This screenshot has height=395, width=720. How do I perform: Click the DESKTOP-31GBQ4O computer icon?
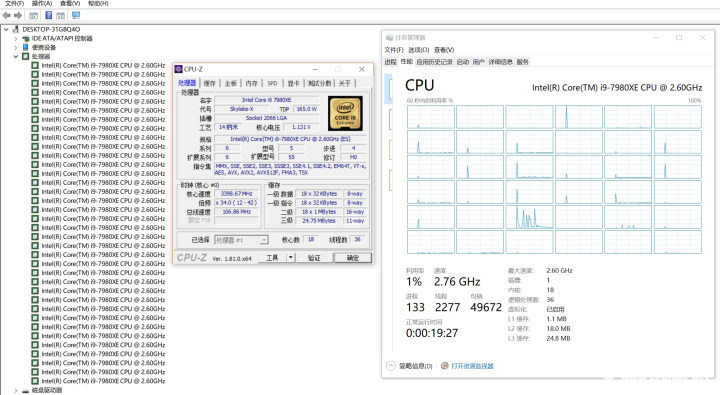(x=16, y=29)
